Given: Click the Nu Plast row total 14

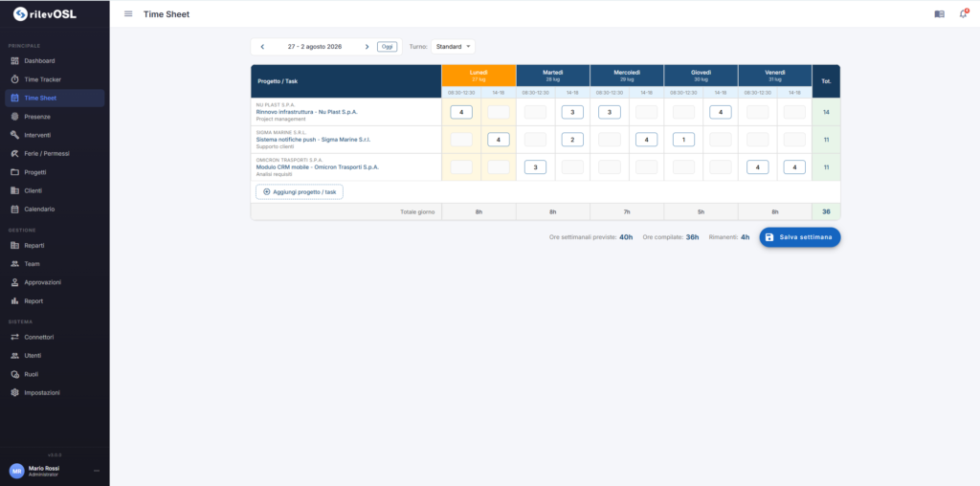Looking at the screenshot, I should click(826, 113).
